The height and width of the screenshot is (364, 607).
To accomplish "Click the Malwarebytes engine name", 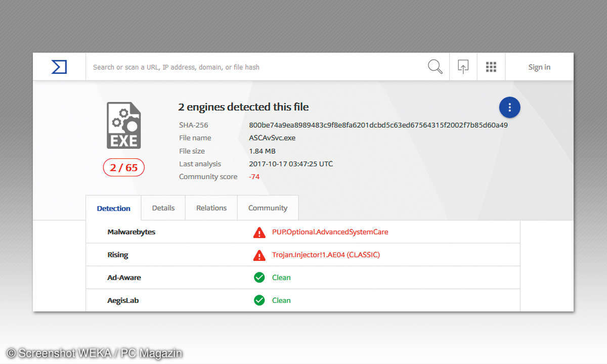I will [132, 232].
